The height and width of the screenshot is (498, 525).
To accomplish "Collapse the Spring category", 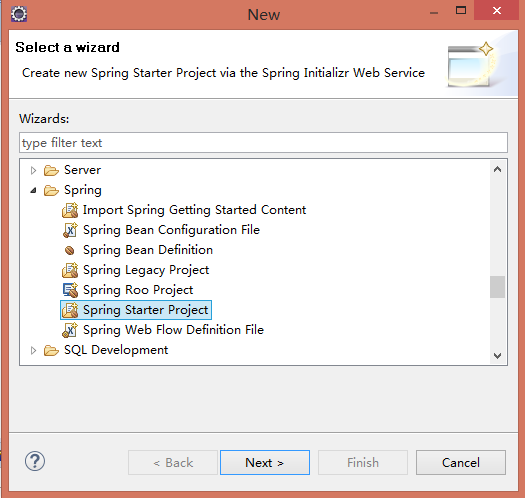I will click(33, 191).
